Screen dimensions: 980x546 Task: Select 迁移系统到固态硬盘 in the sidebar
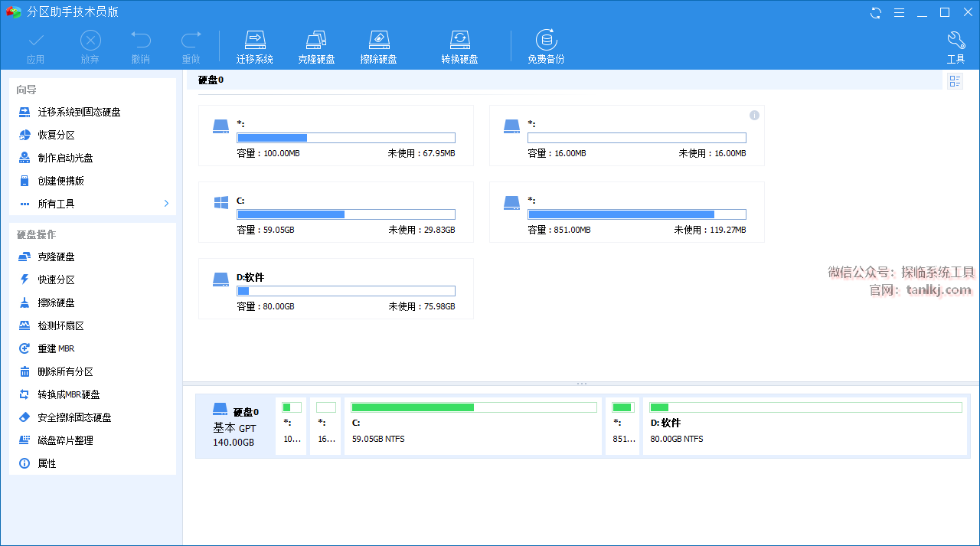click(79, 112)
